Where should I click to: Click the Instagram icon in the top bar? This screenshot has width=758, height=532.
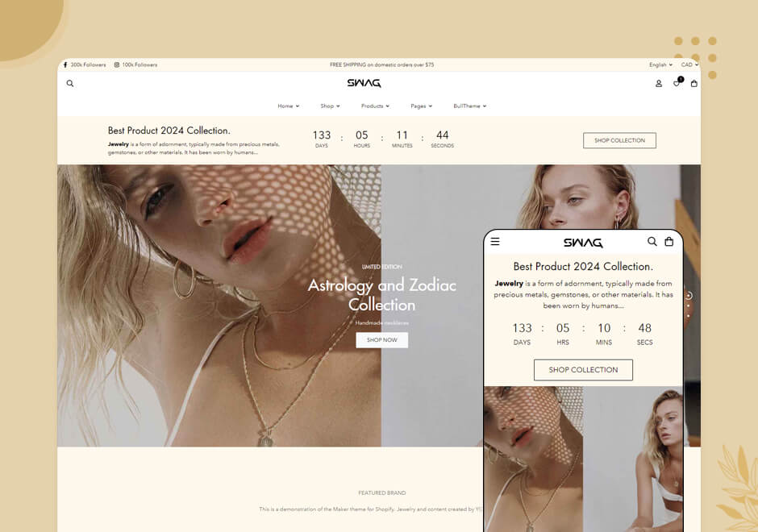tap(116, 64)
